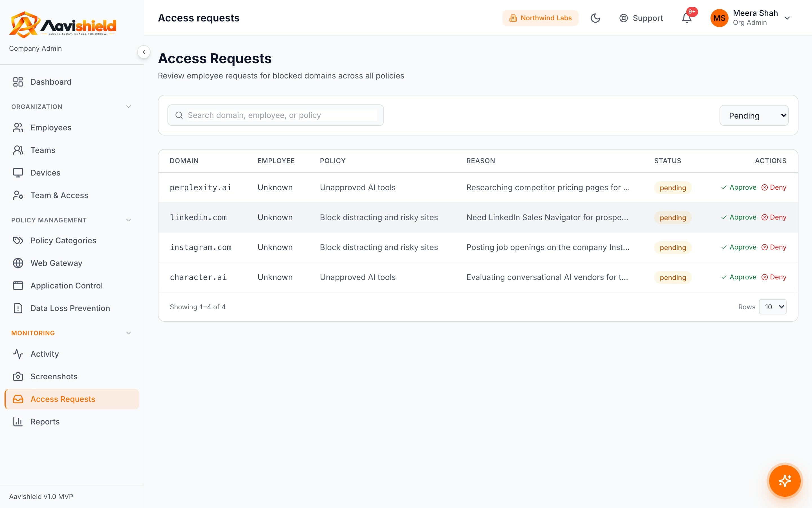Screen dimensions: 812x508
Task: Collapse the Policy Management section chevron
Action: pyautogui.click(x=128, y=220)
